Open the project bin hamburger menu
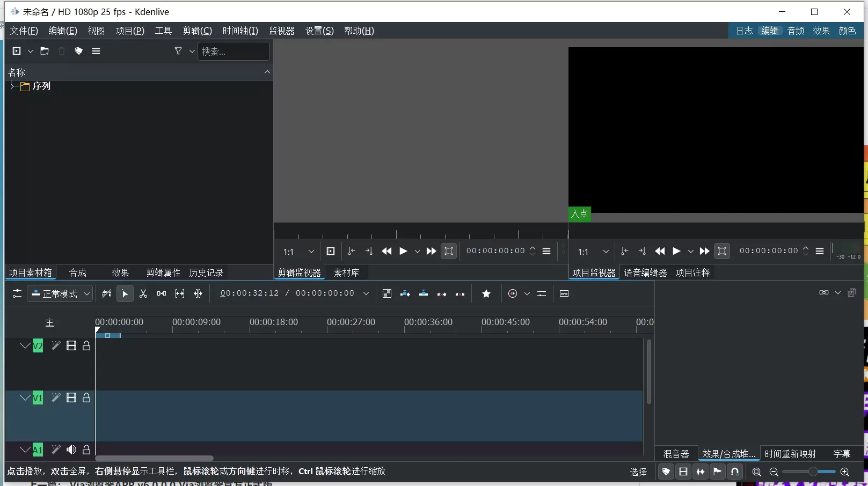The height and width of the screenshot is (486, 868). (x=96, y=51)
